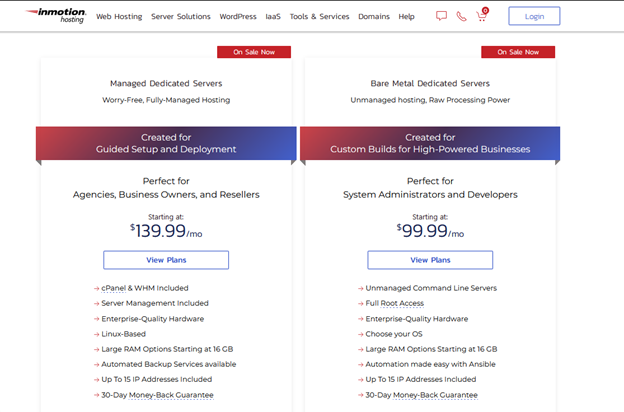Click the Root Access underlined term
This screenshot has height=412, width=624.
[x=402, y=303]
